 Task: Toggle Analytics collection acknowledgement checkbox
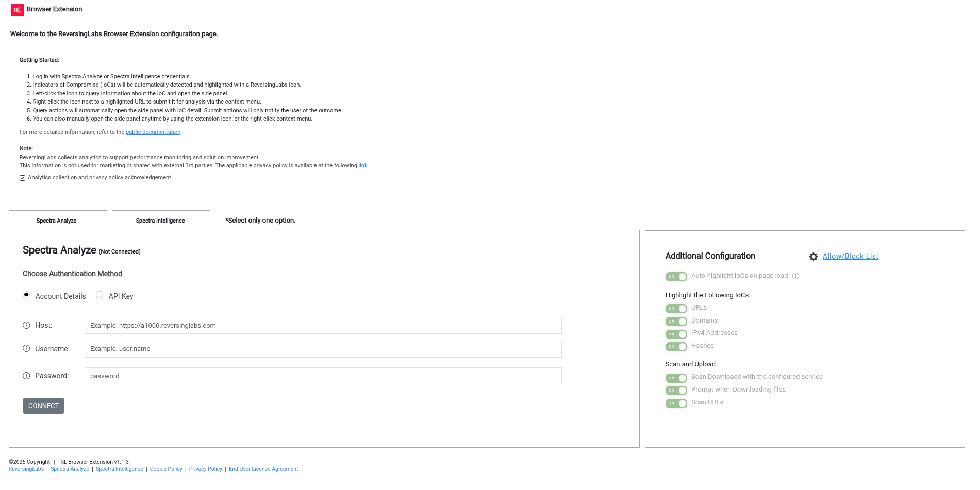[23, 178]
